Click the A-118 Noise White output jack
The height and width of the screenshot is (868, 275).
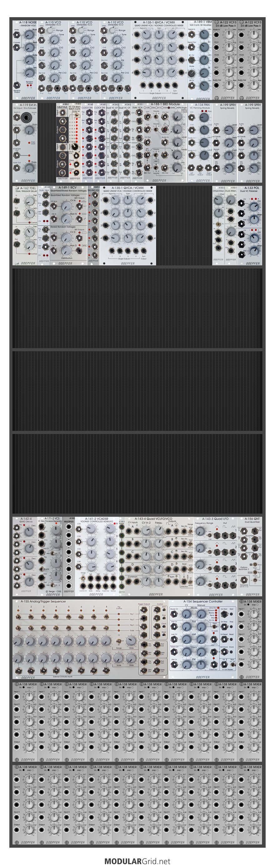(17, 34)
